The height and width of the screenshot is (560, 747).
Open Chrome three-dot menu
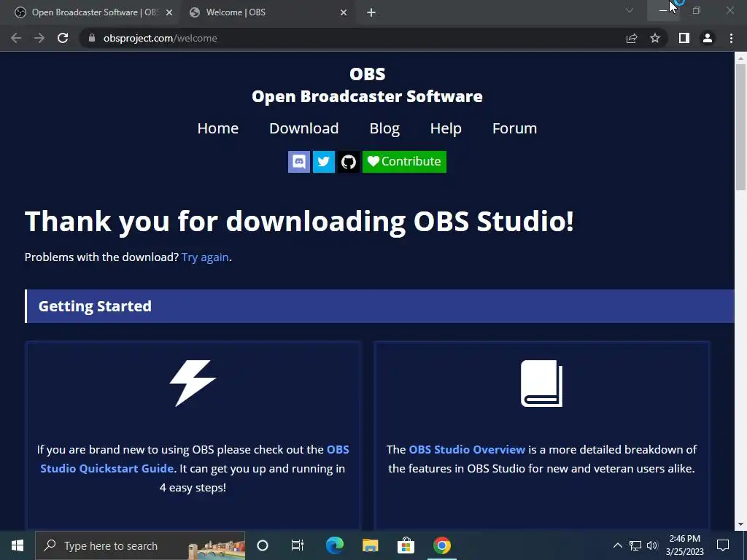(x=731, y=38)
